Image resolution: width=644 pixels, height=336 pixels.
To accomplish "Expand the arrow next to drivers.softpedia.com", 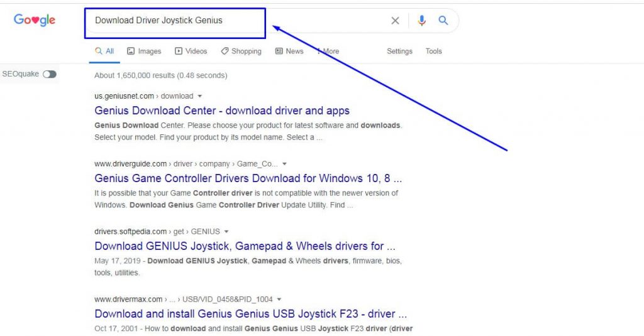I will (x=226, y=231).
